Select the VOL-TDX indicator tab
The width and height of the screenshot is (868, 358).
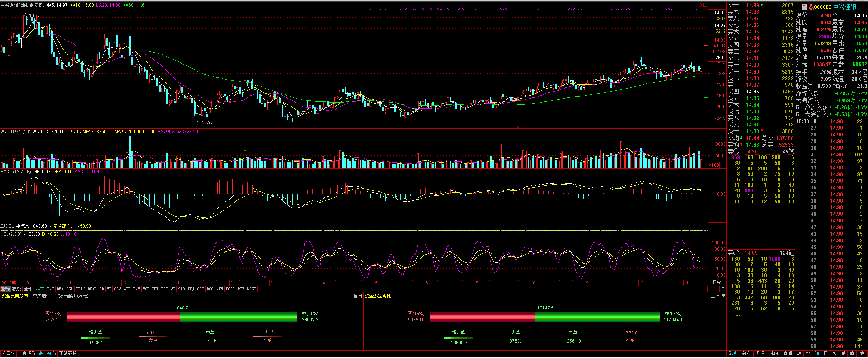pyautogui.click(x=150, y=289)
